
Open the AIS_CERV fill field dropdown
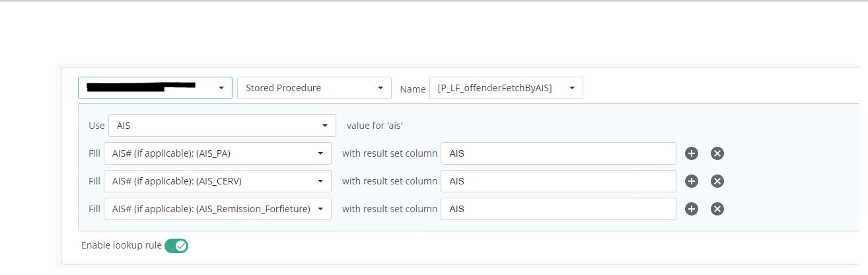(x=217, y=181)
